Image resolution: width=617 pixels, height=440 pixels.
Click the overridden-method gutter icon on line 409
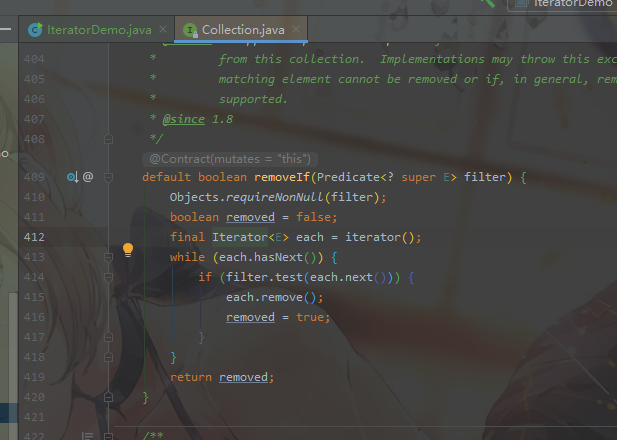click(72, 177)
